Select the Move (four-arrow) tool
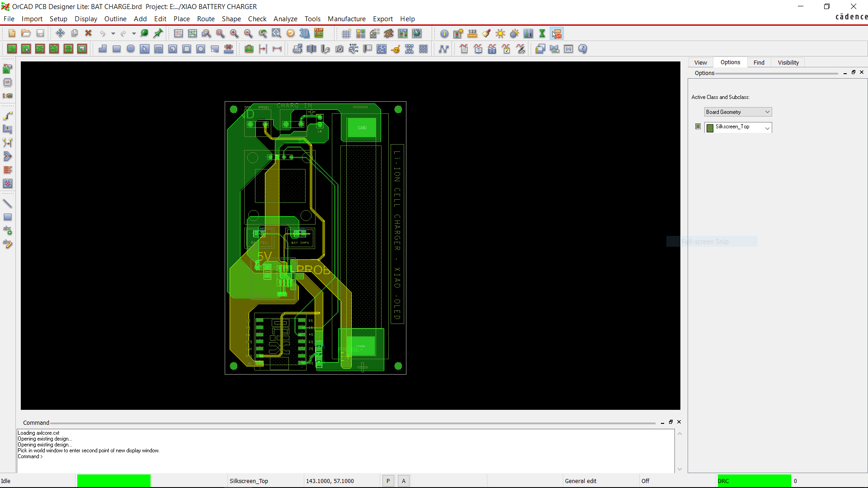Screen dimensions: 868x488 click(60, 33)
